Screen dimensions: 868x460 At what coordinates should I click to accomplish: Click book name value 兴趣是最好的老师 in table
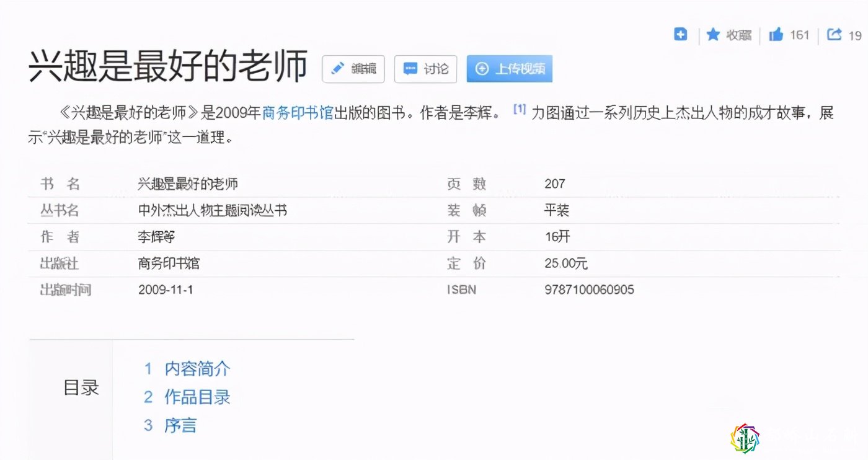pos(188,184)
